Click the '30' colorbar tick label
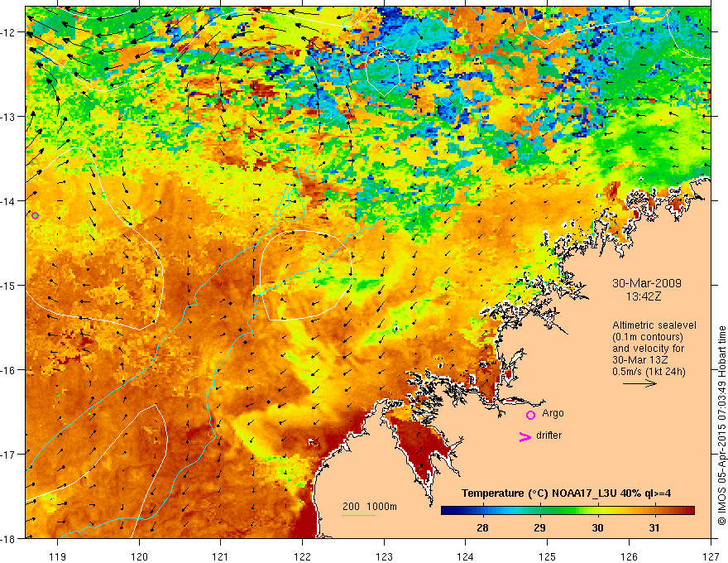This screenshot has height=563, width=728. click(597, 527)
